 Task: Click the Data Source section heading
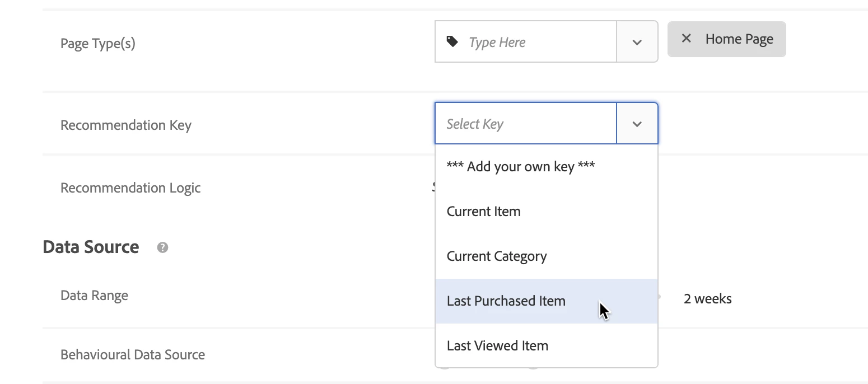pos(91,247)
